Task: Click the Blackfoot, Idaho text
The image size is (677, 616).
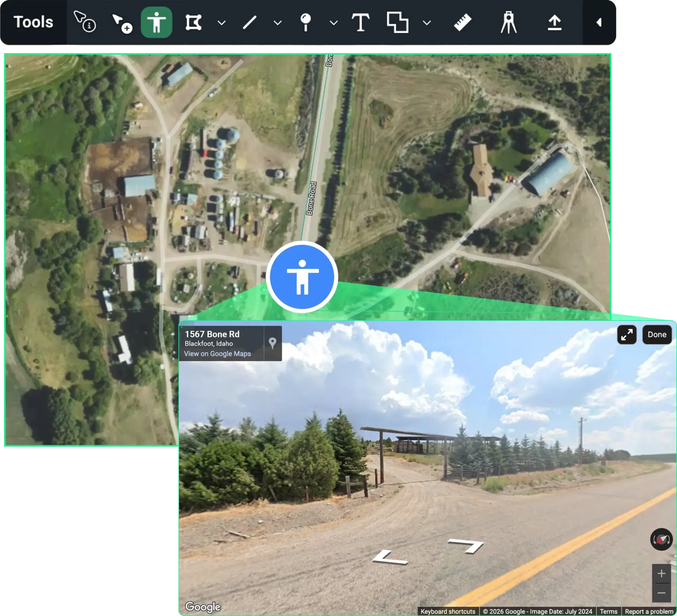Action: (x=209, y=344)
